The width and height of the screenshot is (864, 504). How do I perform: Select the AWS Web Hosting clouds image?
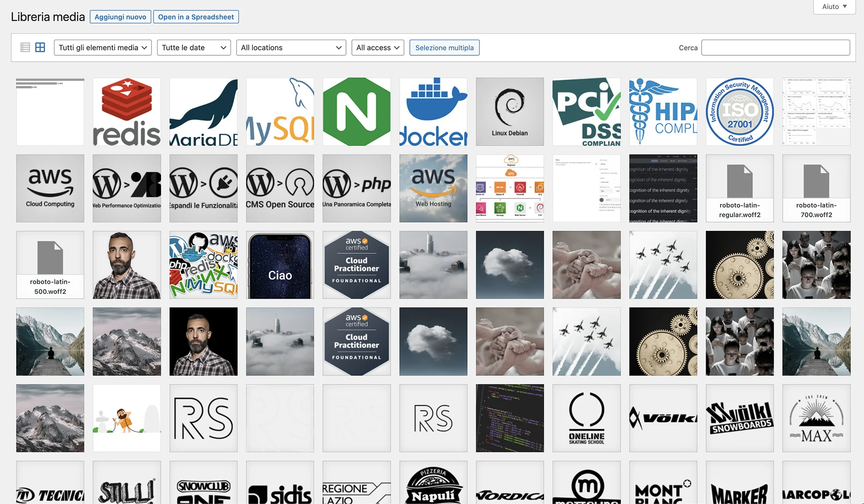(x=433, y=188)
